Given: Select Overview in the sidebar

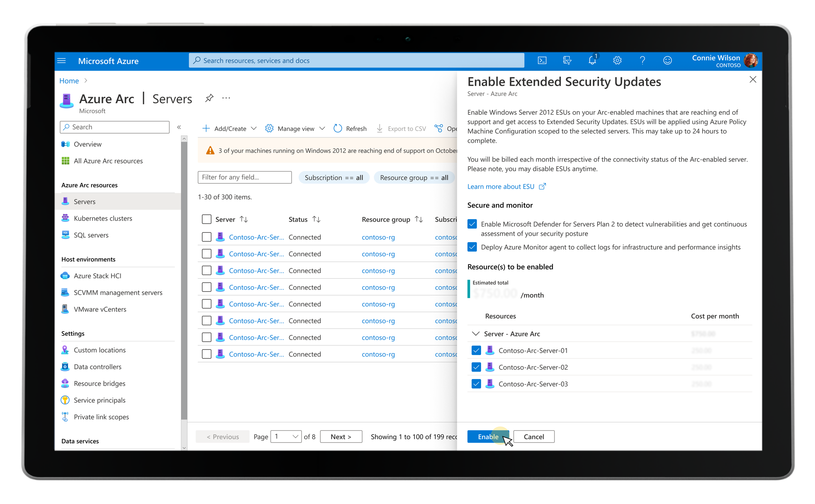Looking at the screenshot, I should (x=87, y=144).
